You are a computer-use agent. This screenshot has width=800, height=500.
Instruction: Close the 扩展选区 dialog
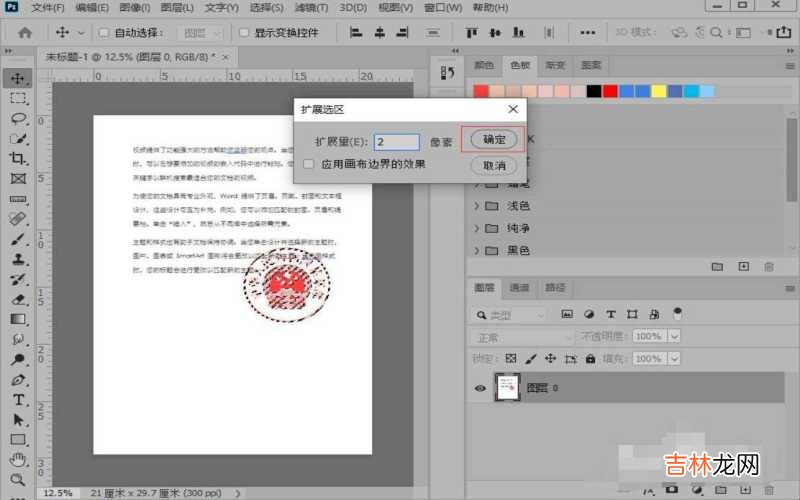click(513, 109)
